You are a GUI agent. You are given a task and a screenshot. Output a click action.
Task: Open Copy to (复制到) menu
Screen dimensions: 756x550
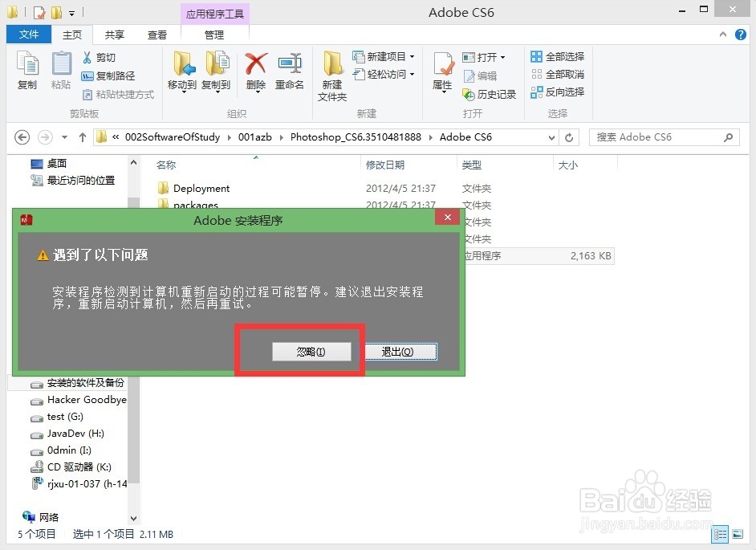click(216, 71)
